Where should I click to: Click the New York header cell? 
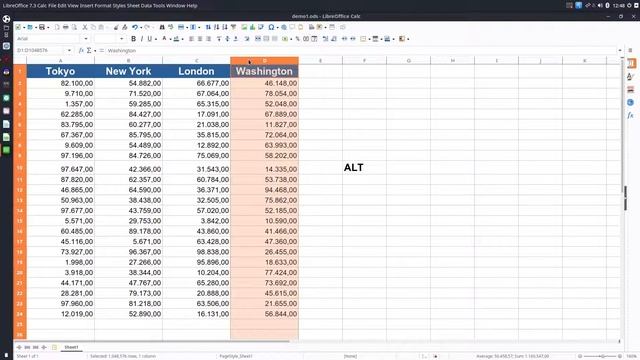[x=128, y=71]
